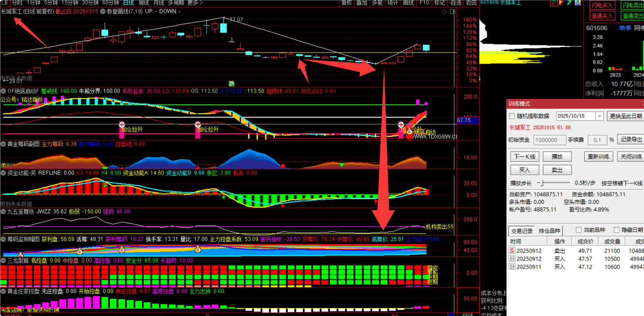Viewport: 644px width, 316px height.
Task: Switch to the 60分钟 period tab
Action: [x=111, y=3]
